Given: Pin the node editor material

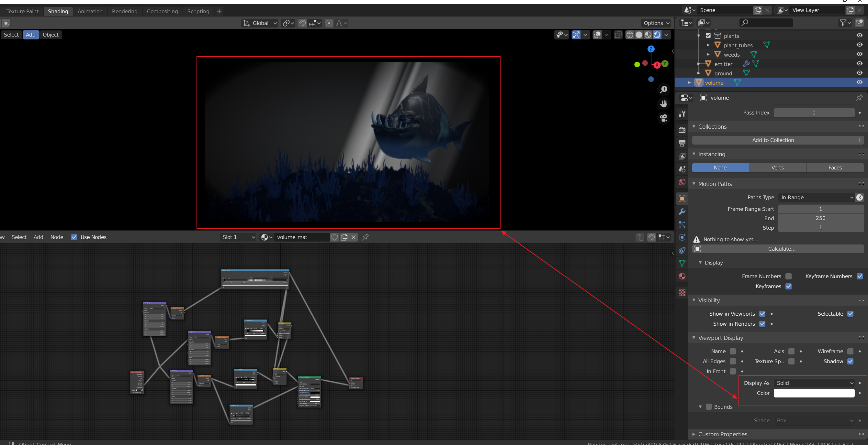Looking at the screenshot, I should point(365,237).
